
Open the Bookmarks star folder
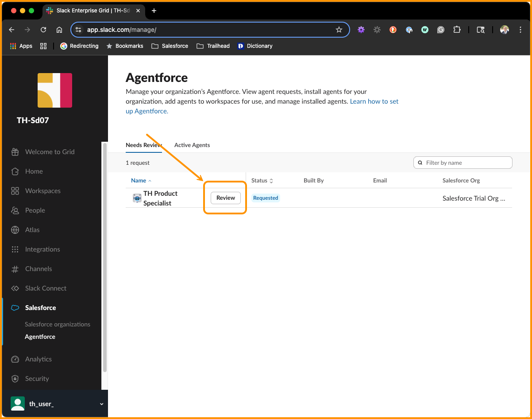125,46
